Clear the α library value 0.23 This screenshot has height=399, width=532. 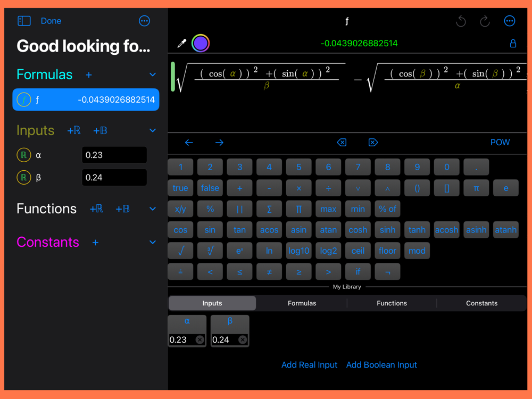[x=200, y=339]
